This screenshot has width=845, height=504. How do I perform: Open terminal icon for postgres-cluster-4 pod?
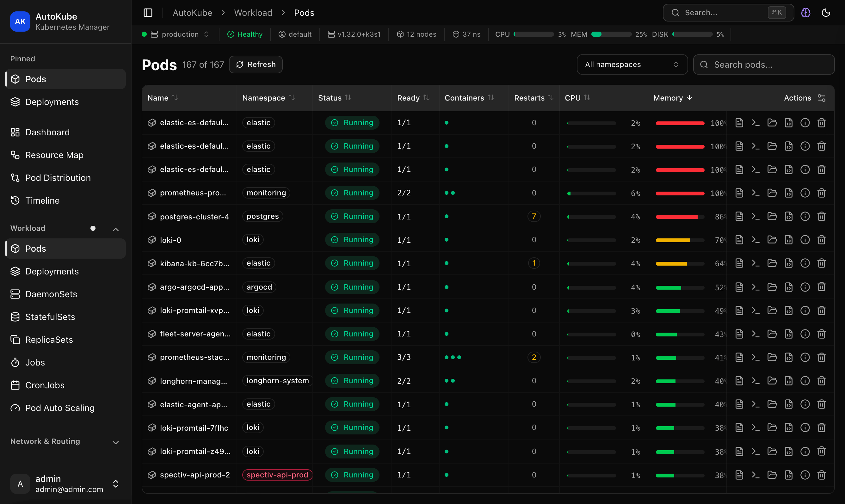click(x=755, y=216)
